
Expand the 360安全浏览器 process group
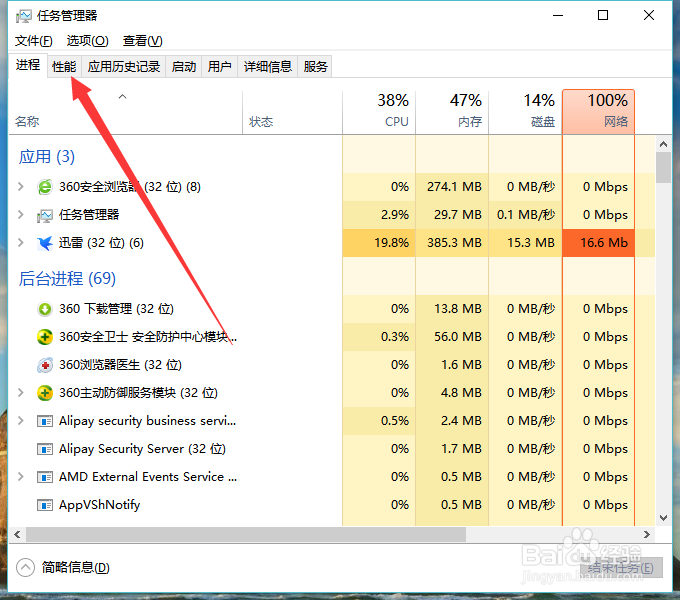pos(20,187)
